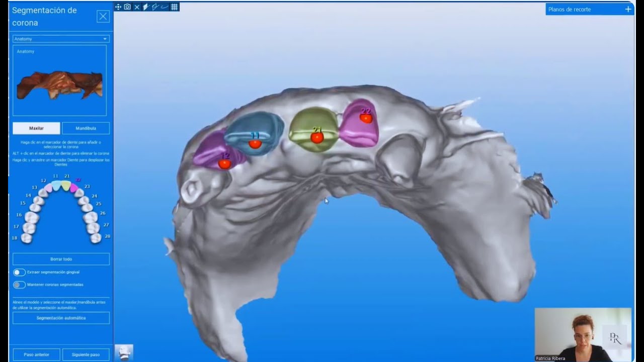Select tooth 15 in the dental chart
The width and height of the screenshot is (644, 362).
(x=35, y=208)
